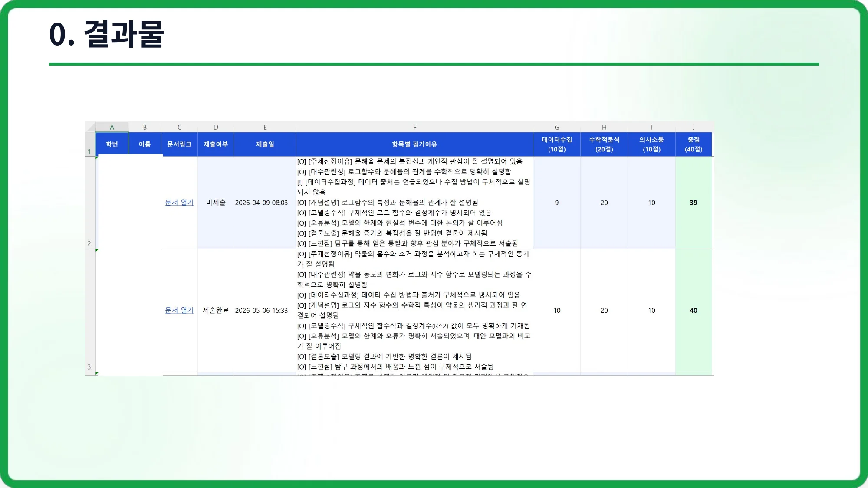The width and height of the screenshot is (868, 488).
Task: Click the 데이터수집 (10점) header cell
Action: (x=557, y=144)
